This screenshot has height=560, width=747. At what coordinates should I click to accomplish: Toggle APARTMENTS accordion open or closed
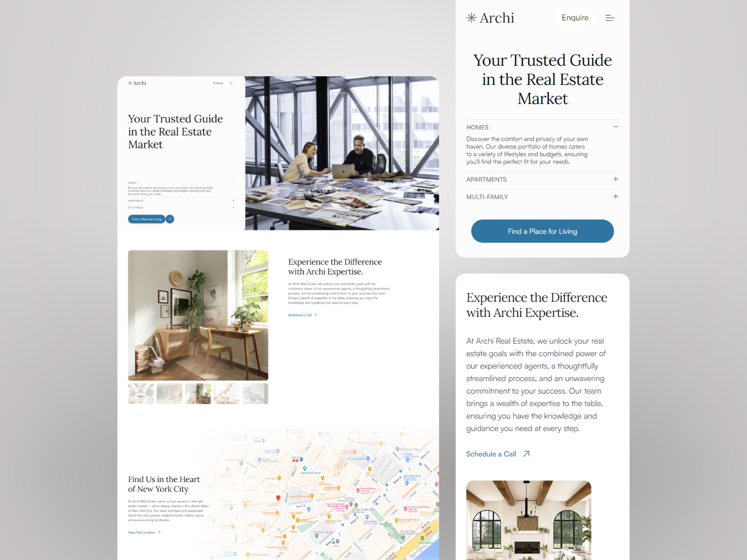click(x=615, y=179)
